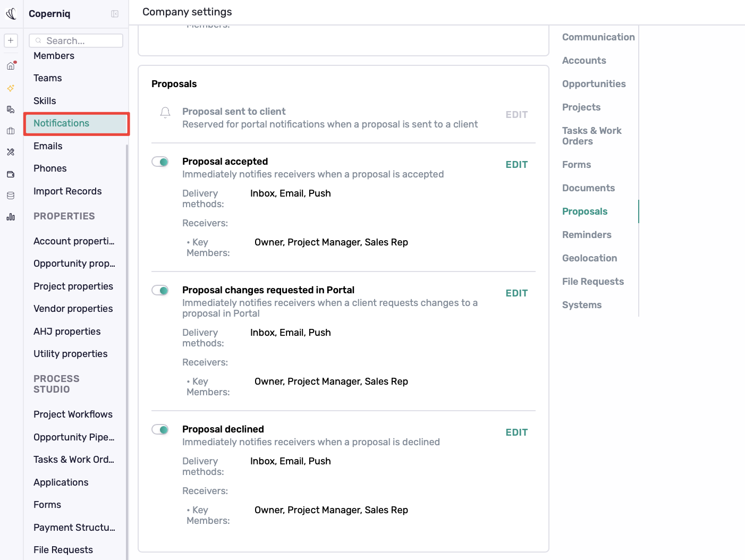
Task: Open the wallet icon in rail
Action: pos(11,174)
